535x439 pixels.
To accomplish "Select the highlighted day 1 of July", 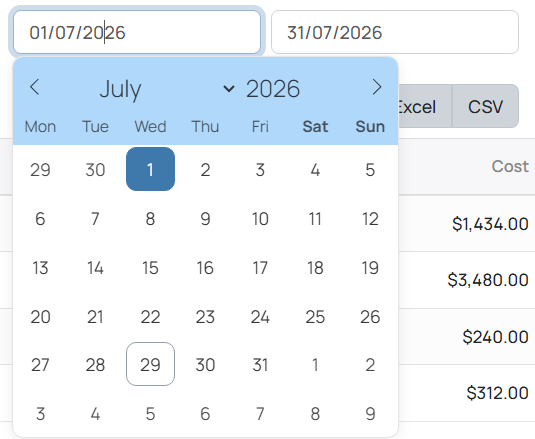I will (150, 169).
